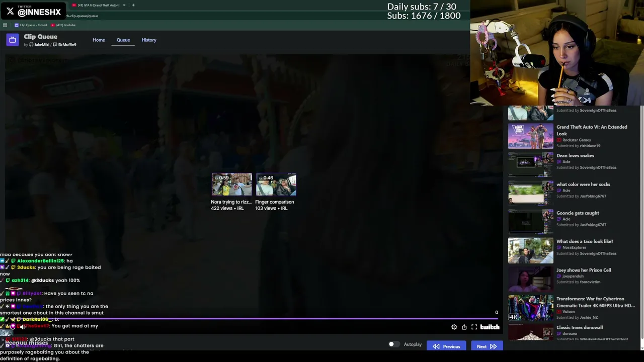This screenshot has width=644, height=362.
Task: Click the 'Classic Innes donowall' title
Action: (x=580, y=328)
